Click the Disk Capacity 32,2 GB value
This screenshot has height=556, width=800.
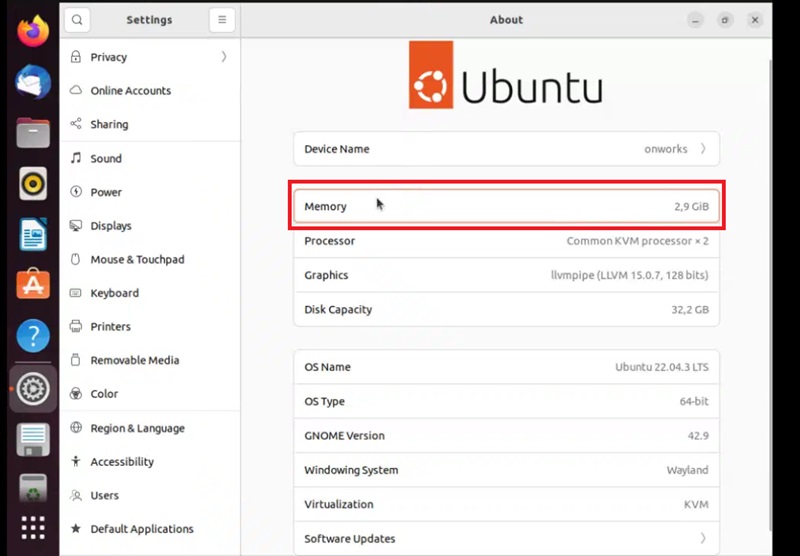pyautogui.click(x=690, y=309)
